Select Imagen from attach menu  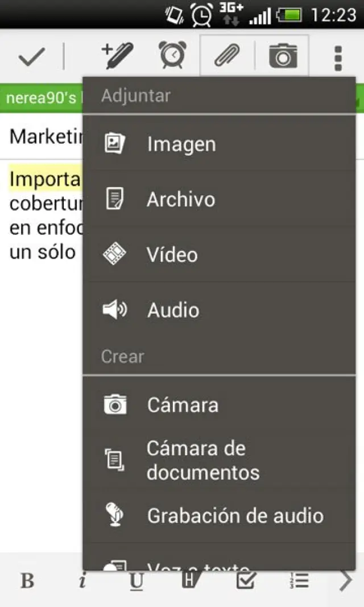click(219, 144)
